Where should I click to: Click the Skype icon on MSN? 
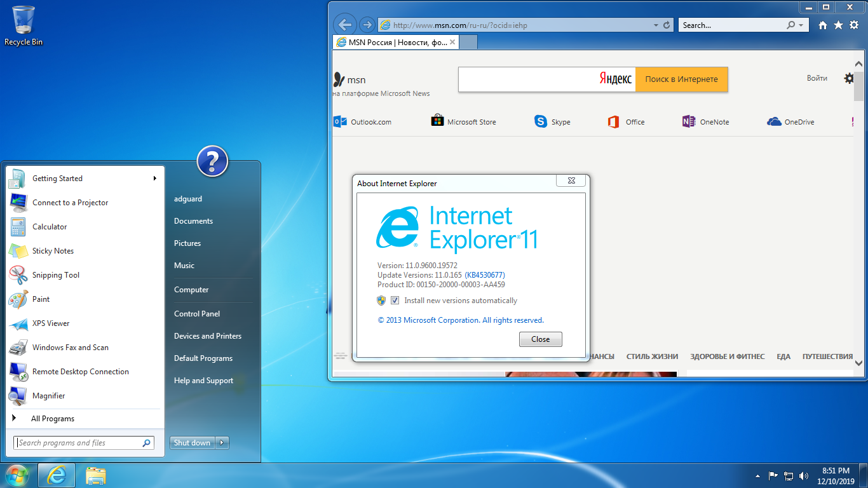click(541, 121)
